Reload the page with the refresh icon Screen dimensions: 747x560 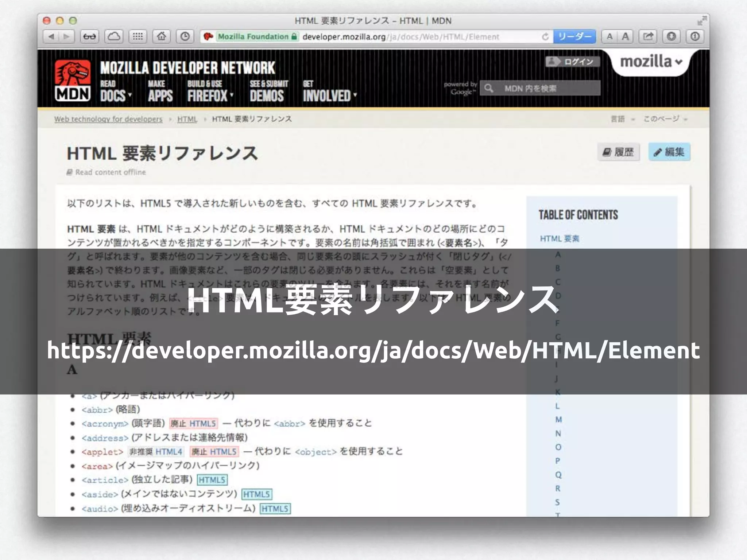coord(545,36)
